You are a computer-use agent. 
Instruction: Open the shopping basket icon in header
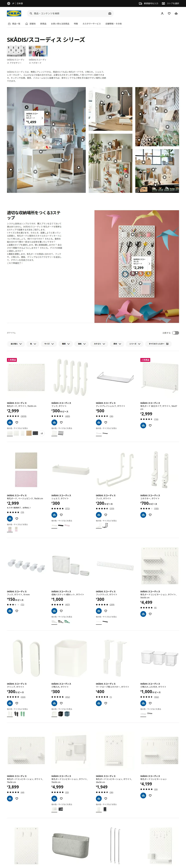click(176, 13)
